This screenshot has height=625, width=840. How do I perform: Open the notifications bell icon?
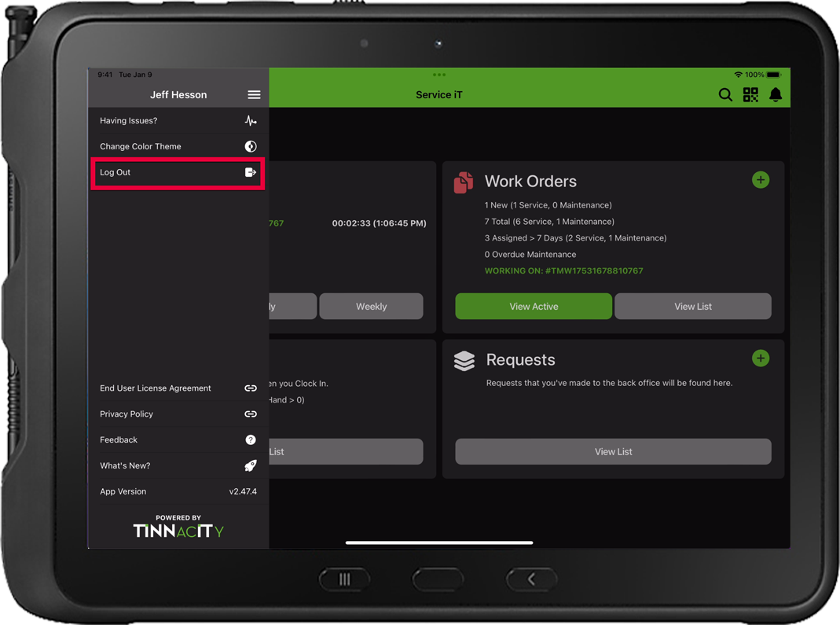click(x=776, y=94)
